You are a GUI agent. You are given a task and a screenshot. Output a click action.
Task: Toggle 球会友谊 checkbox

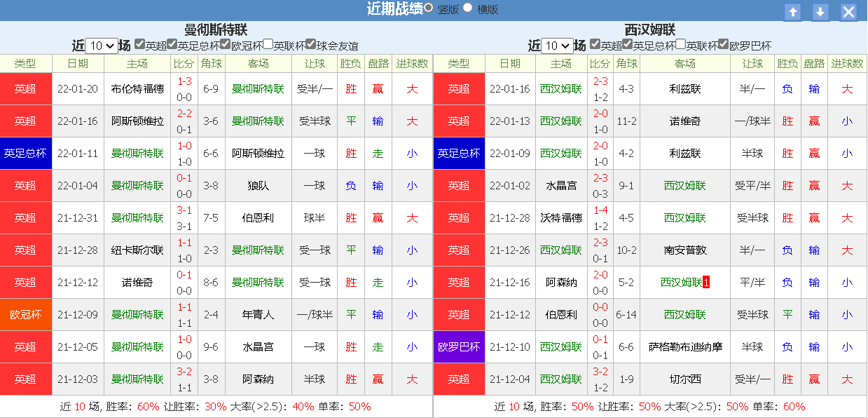[x=310, y=43]
